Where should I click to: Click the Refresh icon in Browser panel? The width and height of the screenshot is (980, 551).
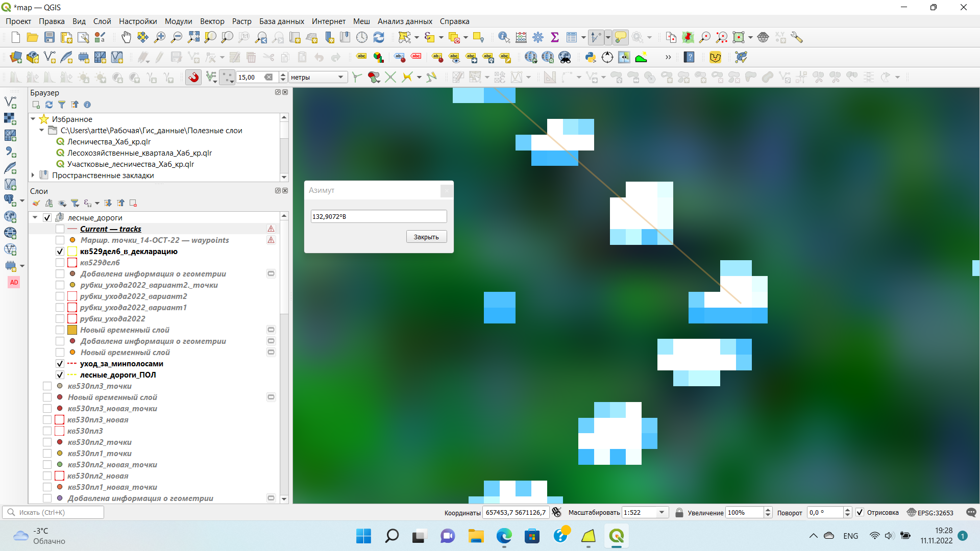[49, 105]
